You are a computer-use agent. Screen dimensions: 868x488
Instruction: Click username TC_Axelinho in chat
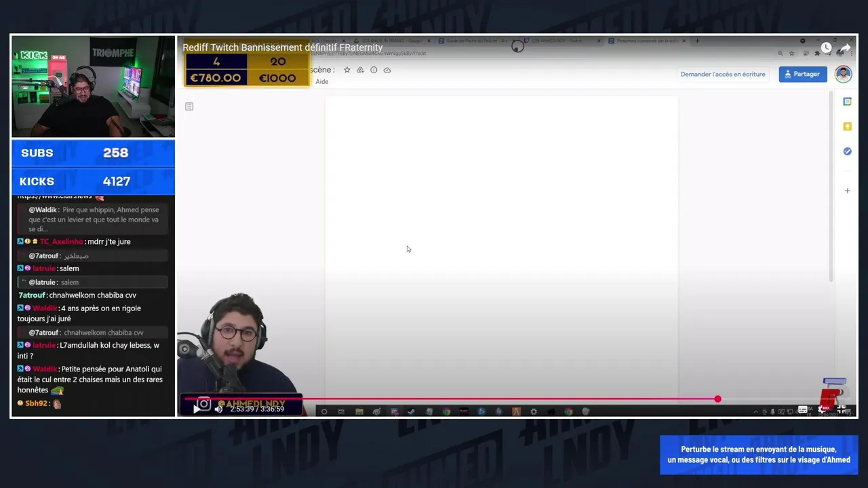pos(61,241)
